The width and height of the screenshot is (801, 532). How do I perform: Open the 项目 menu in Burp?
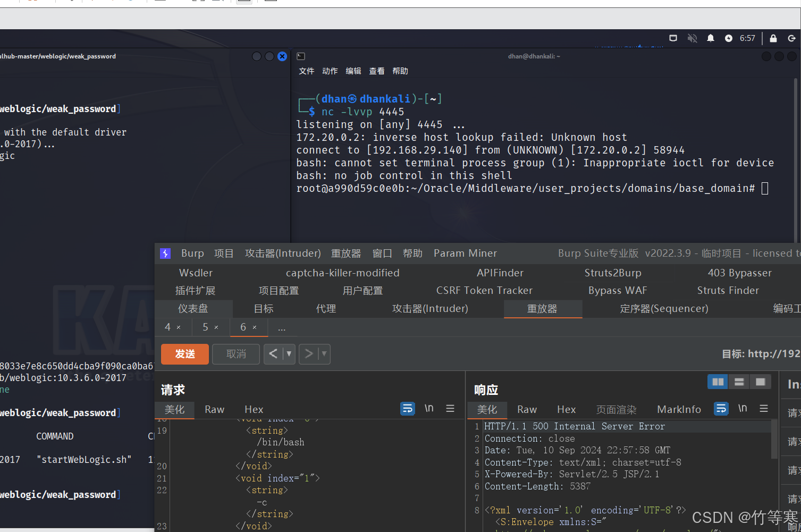[224, 254]
